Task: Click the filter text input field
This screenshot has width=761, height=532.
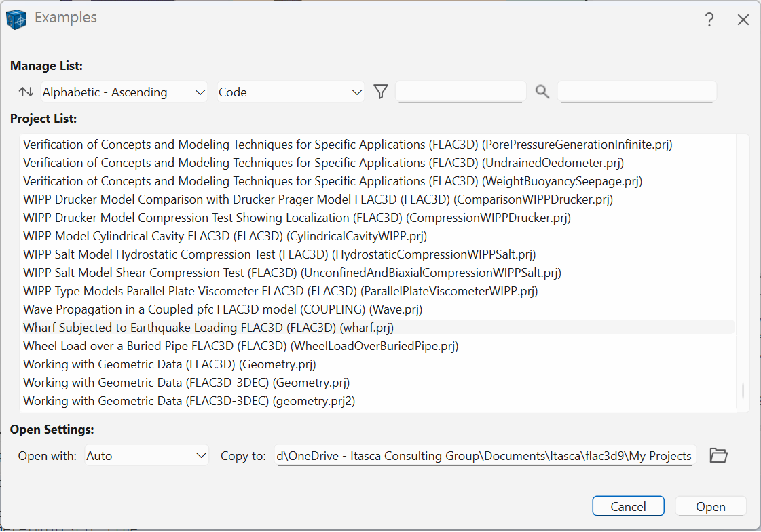Action: (461, 92)
